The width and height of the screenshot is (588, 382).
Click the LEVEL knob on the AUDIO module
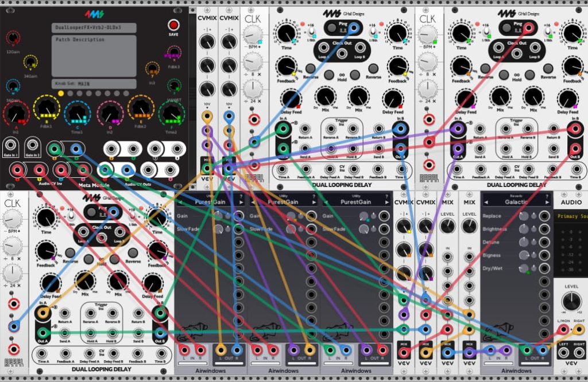pyautogui.click(x=571, y=301)
